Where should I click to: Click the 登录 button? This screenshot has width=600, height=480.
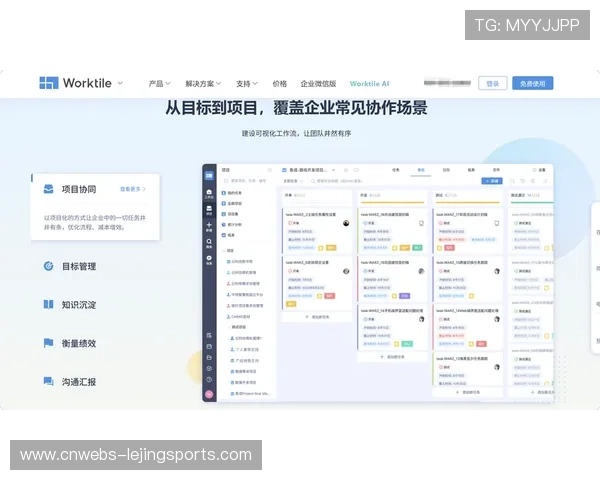pos(492,83)
